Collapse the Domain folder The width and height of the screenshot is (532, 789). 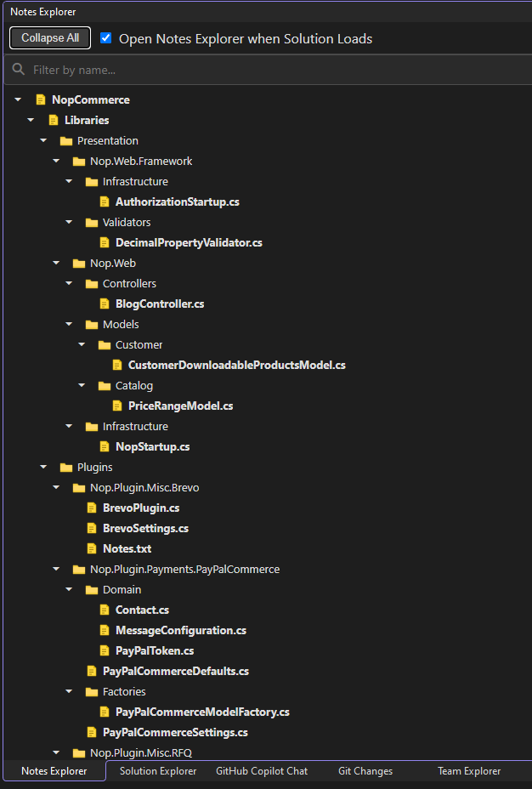[x=69, y=589]
